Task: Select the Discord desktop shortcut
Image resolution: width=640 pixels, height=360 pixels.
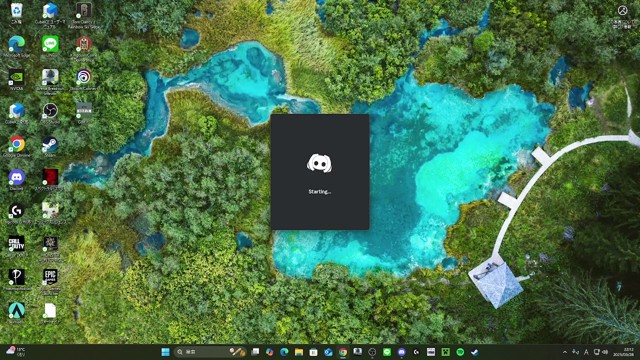Action: [x=16, y=180]
